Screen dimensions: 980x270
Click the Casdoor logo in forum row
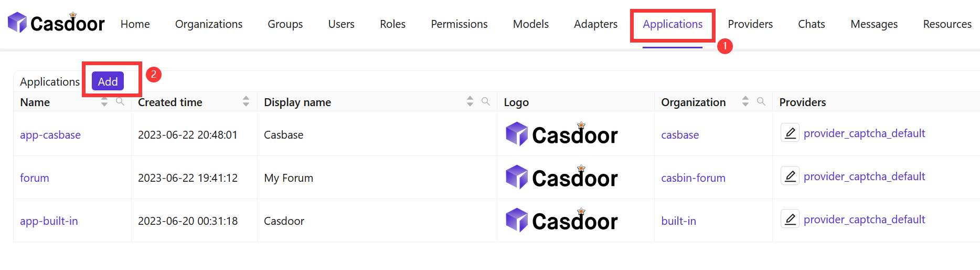point(561,178)
